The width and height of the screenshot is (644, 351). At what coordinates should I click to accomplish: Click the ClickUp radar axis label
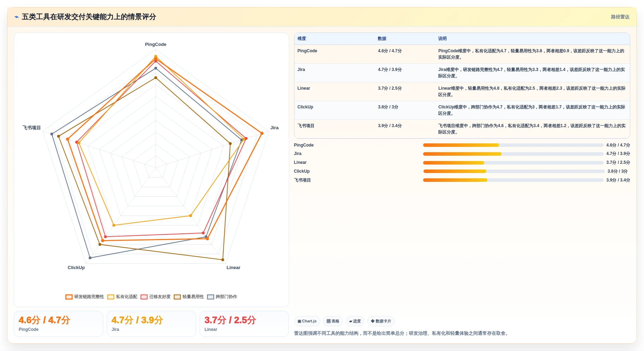click(76, 268)
